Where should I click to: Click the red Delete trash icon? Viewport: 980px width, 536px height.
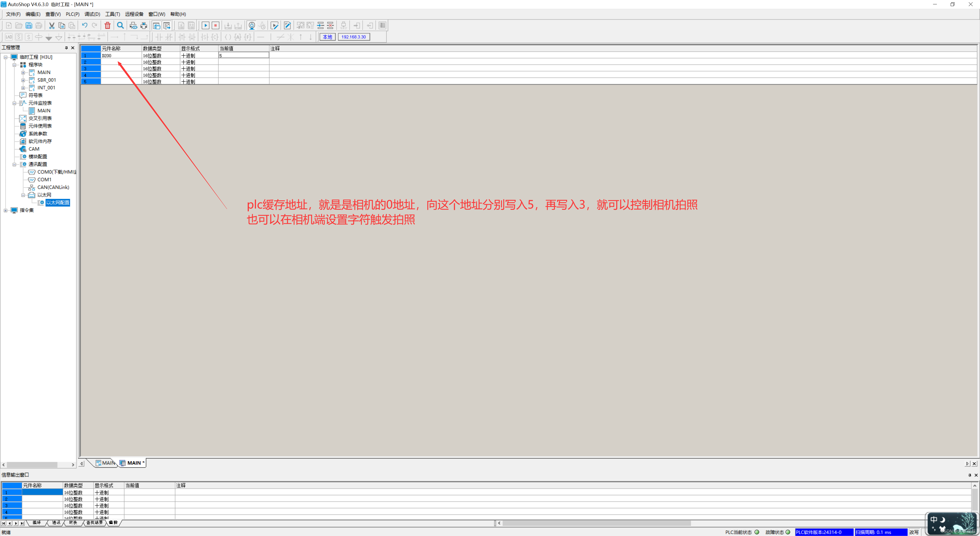point(108,26)
